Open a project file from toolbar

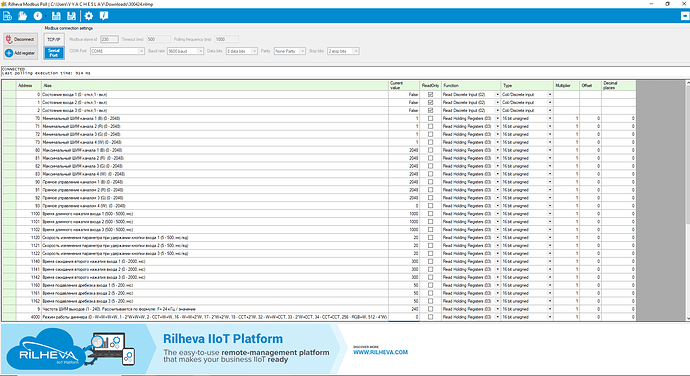[22, 16]
